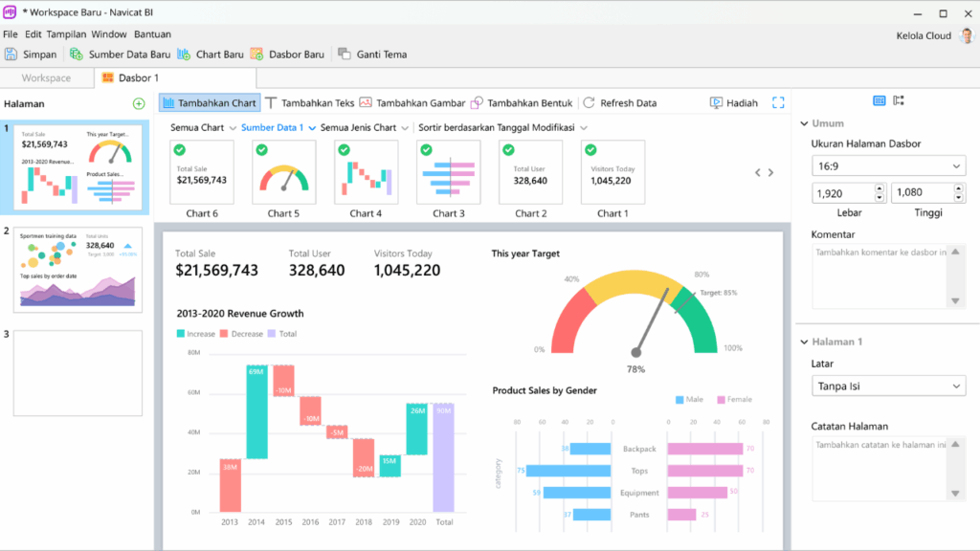Open the Tampilan menu

coord(66,34)
